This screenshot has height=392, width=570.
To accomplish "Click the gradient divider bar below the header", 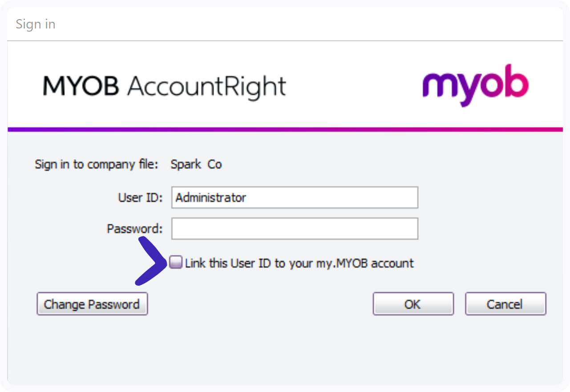I will tap(285, 129).
